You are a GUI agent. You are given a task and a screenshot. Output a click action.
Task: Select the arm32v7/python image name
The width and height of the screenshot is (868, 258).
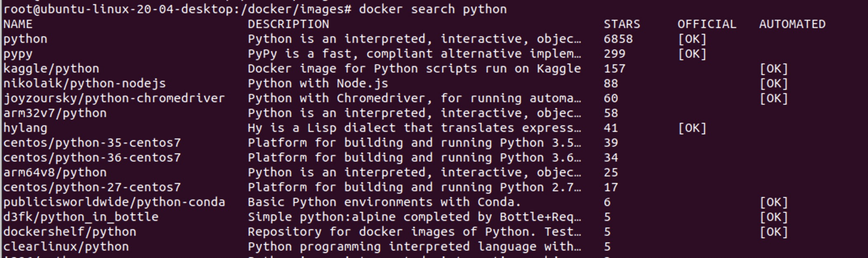55,113
